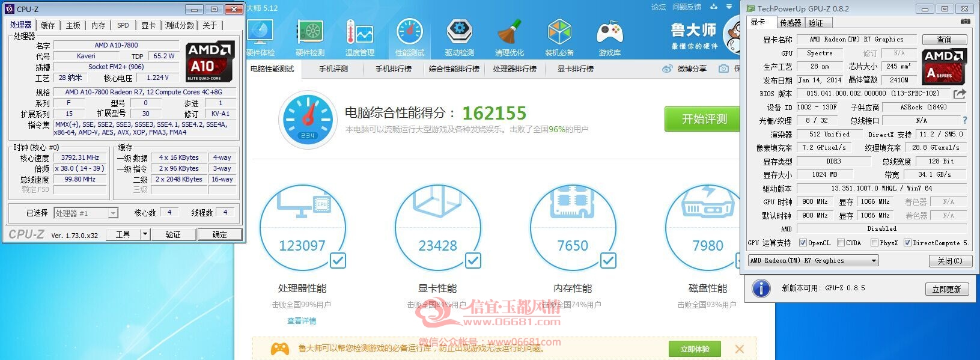Open 温度管理 temperature management icon

tap(360, 37)
